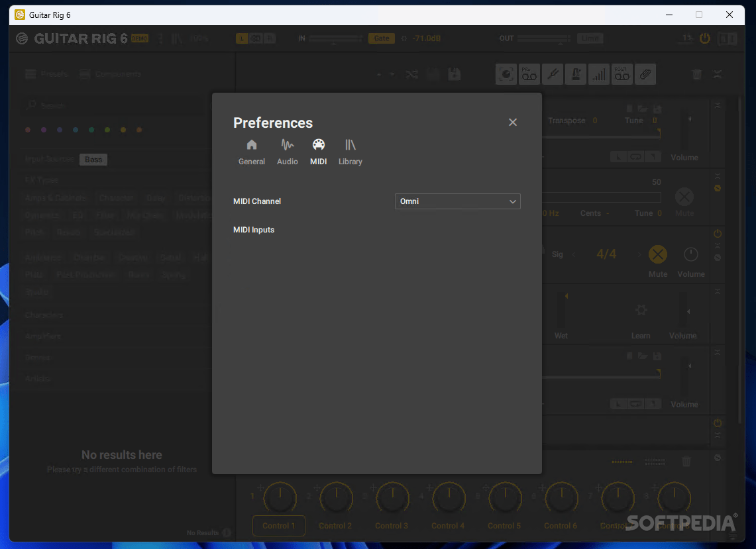Expand the Characters filter section

44,315
